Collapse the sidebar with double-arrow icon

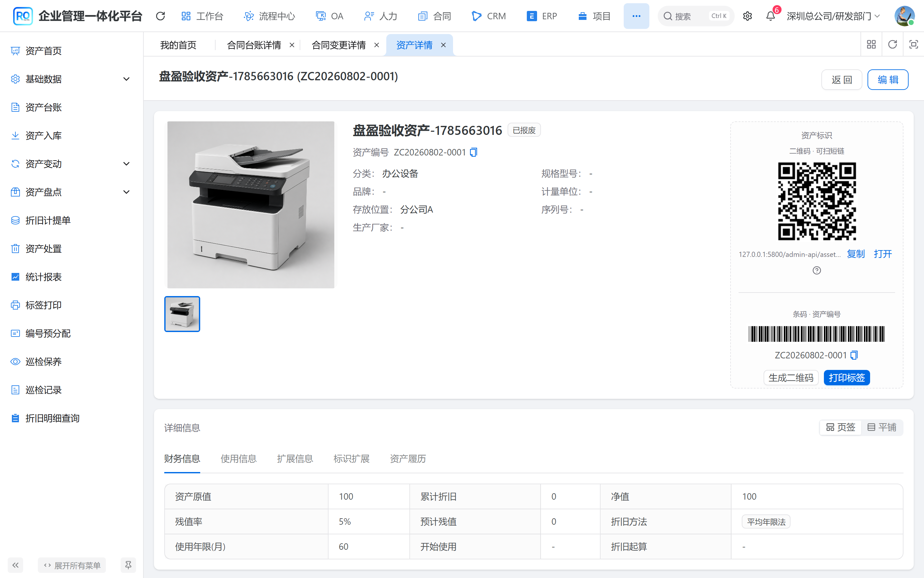[15, 565]
